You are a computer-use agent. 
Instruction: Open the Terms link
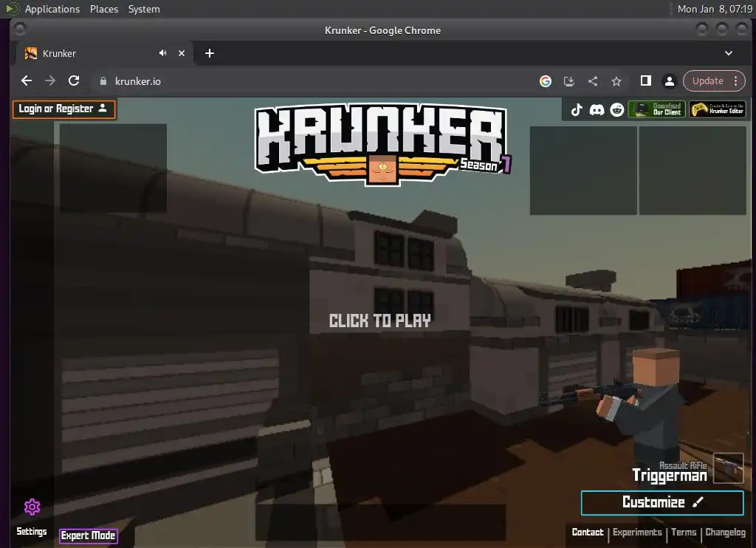pos(684,532)
